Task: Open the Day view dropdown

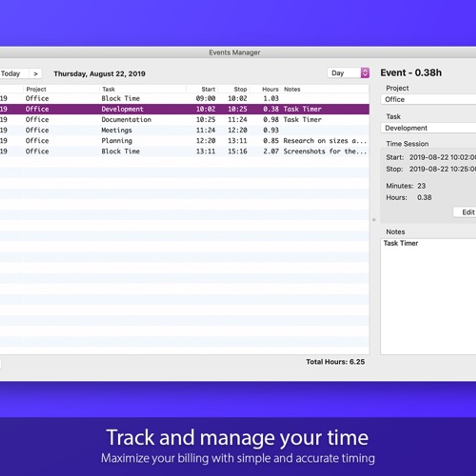Action: [x=348, y=73]
